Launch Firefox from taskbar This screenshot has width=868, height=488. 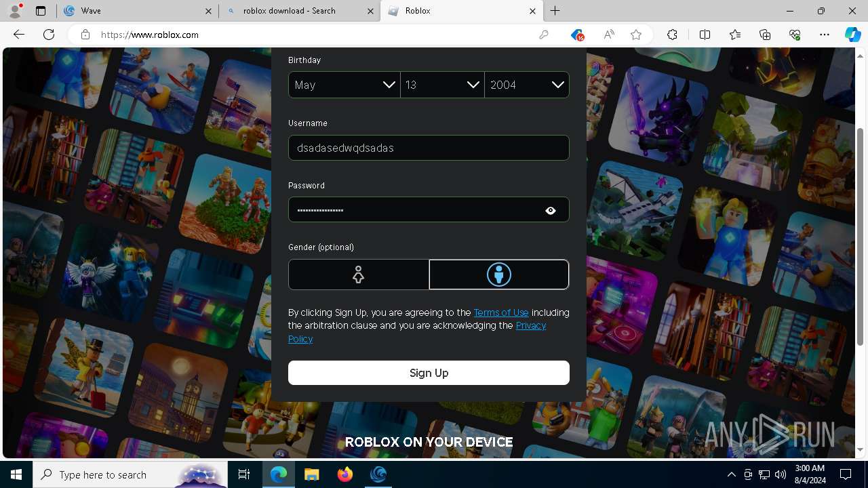(345, 475)
